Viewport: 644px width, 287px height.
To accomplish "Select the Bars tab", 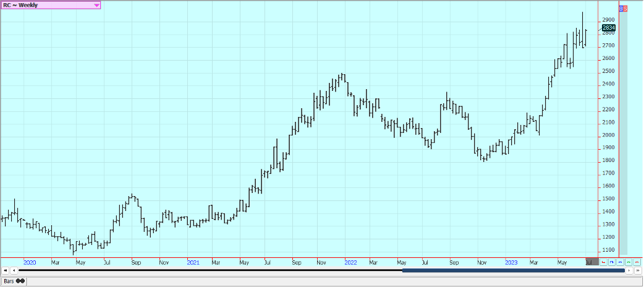I will click(14, 281).
